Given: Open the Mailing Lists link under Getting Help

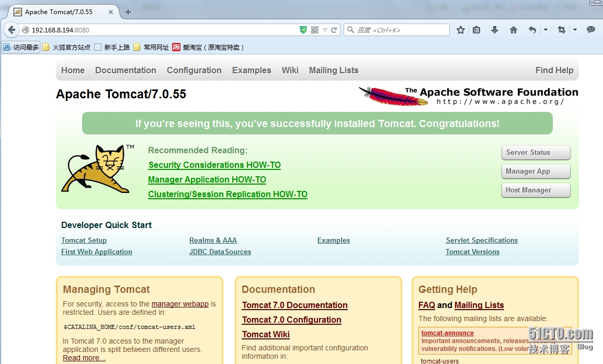Looking at the screenshot, I should click(479, 305).
